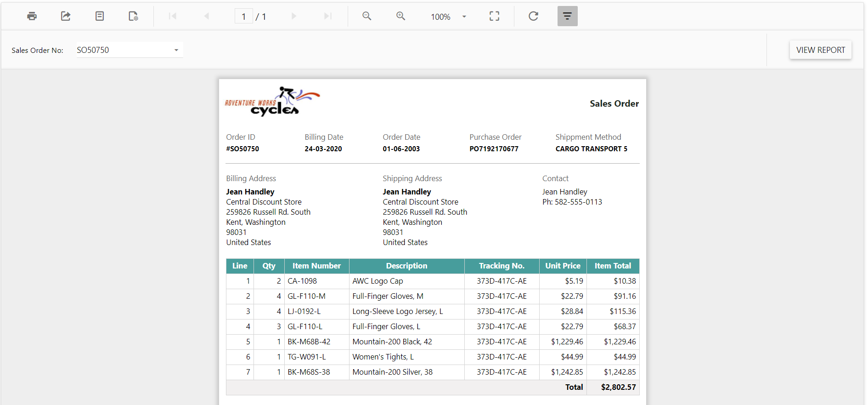The height and width of the screenshot is (405, 868).
Task: Go to next page arrow
Action: (294, 16)
